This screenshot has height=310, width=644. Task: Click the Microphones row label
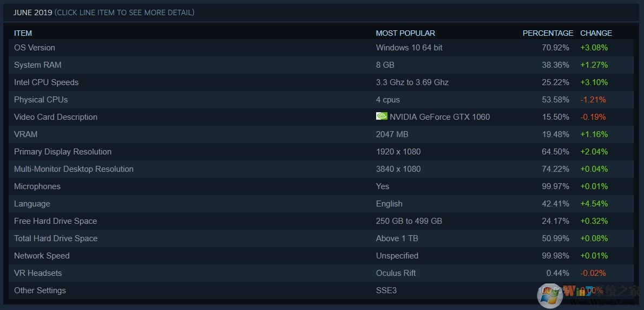pyautogui.click(x=37, y=186)
